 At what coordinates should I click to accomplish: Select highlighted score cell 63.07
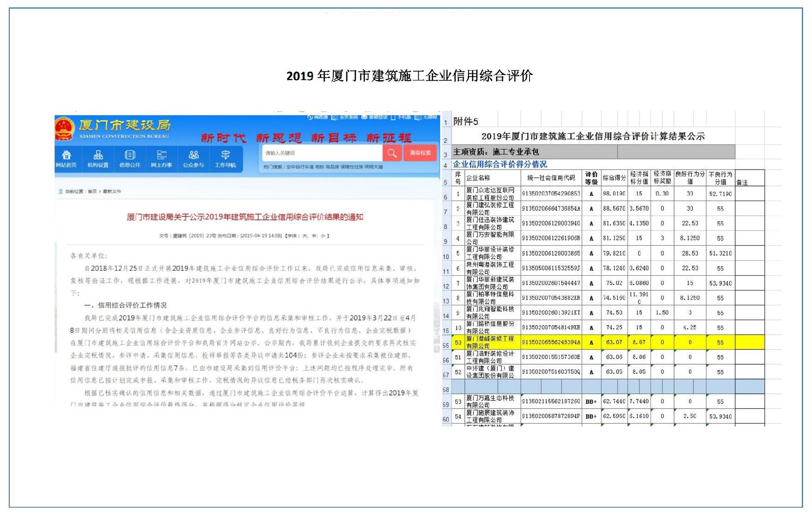pos(614,342)
